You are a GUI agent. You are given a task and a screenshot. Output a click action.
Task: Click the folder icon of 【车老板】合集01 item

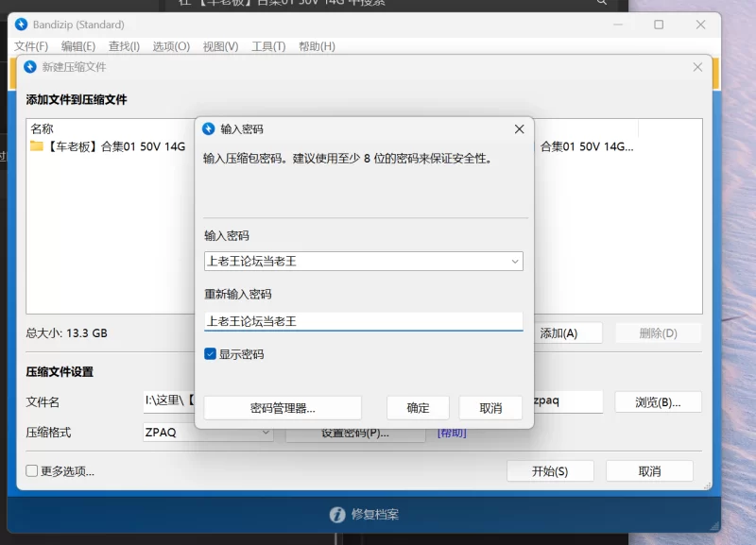37,146
